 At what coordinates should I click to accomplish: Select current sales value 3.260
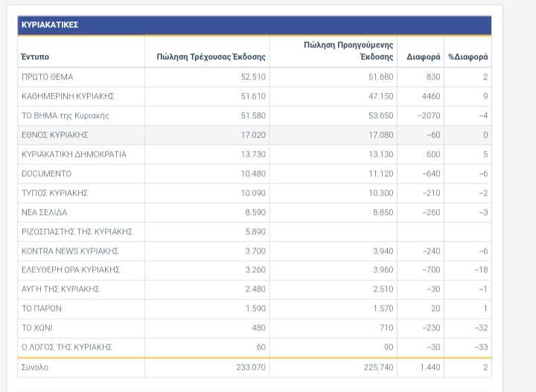pyautogui.click(x=255, y=270)
